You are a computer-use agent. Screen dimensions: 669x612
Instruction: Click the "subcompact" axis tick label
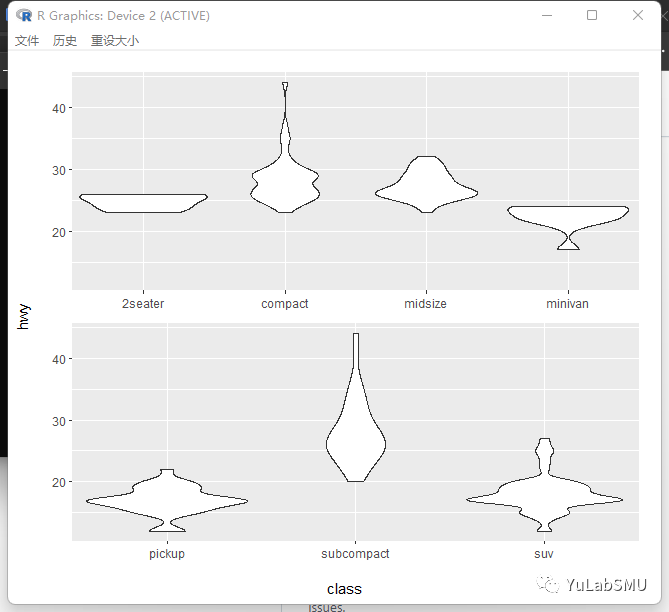355,553
